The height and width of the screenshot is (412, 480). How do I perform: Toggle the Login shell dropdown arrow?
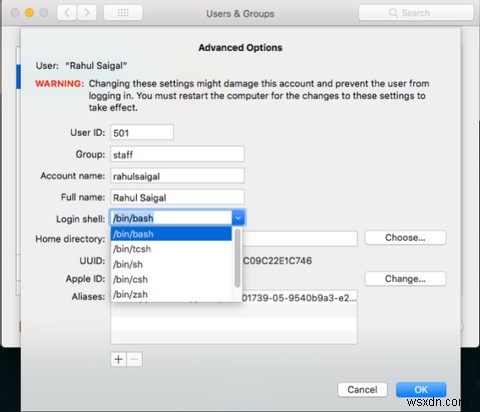click(238, 218)
